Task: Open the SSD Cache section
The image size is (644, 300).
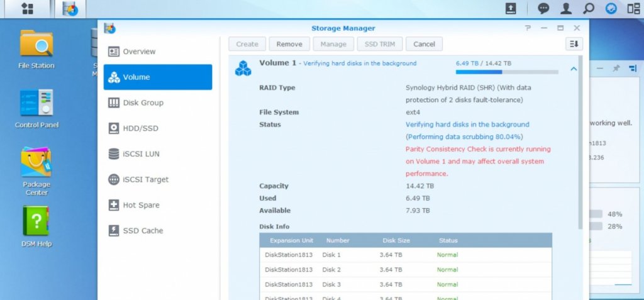Action: tap(158, 231)
